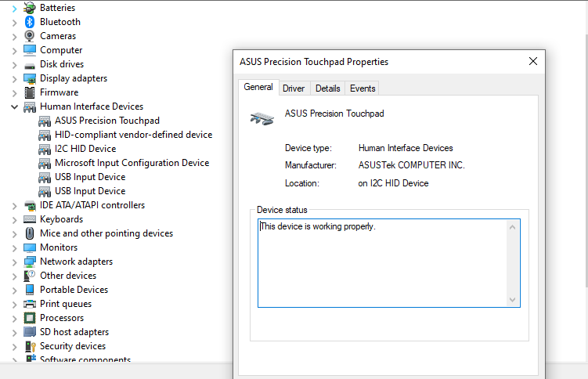Open the Details tab
This screenshot has width=588, height=379.
pos(328,88)
